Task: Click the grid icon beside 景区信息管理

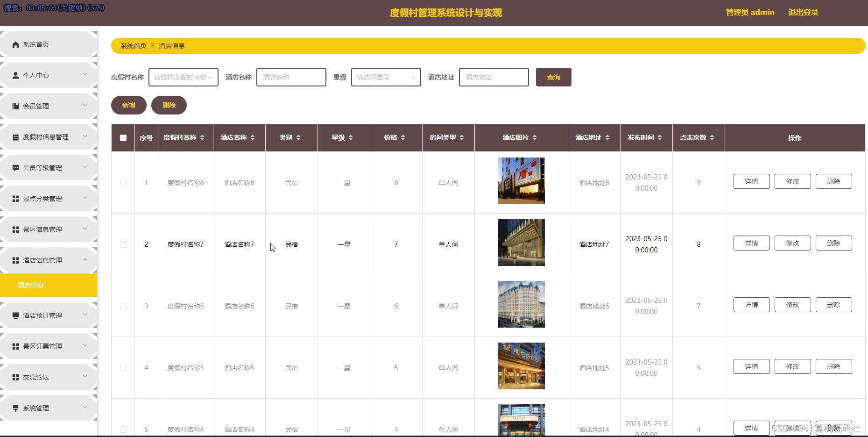Action: [x=15, y=229]
